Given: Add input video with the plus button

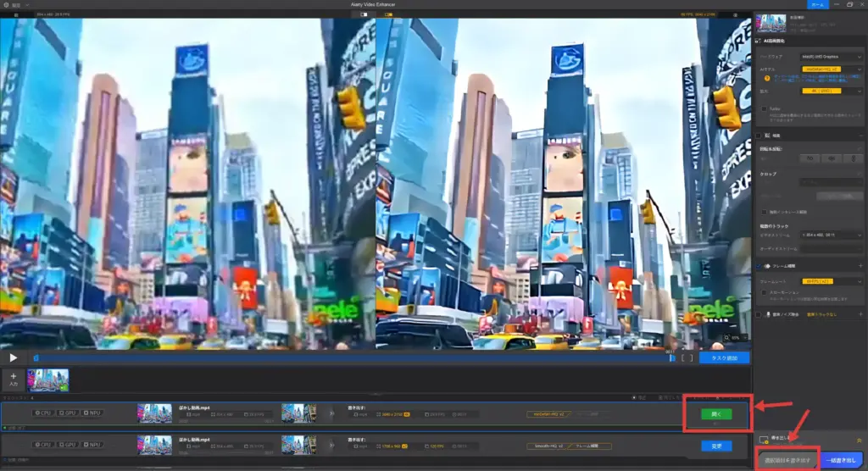Looking at the screenshot, I should pos(14,380).
